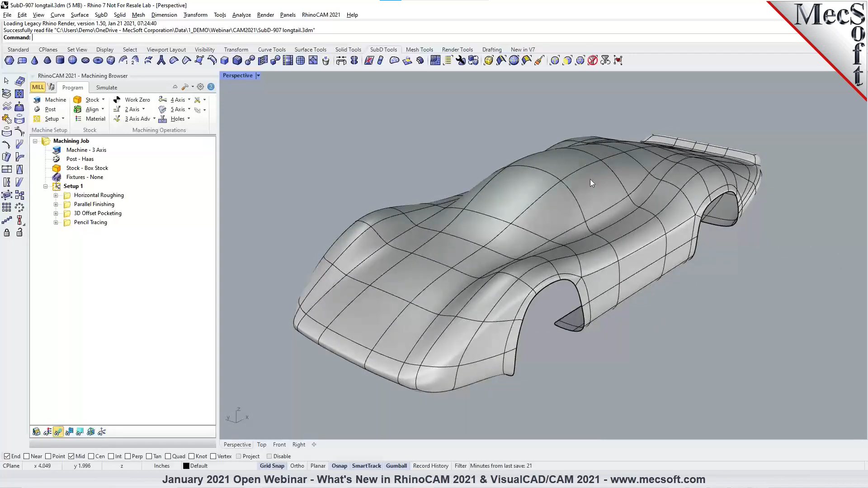
Task: Click the paintbrush icon in SubD toolbar
Action: pos(539,61)
